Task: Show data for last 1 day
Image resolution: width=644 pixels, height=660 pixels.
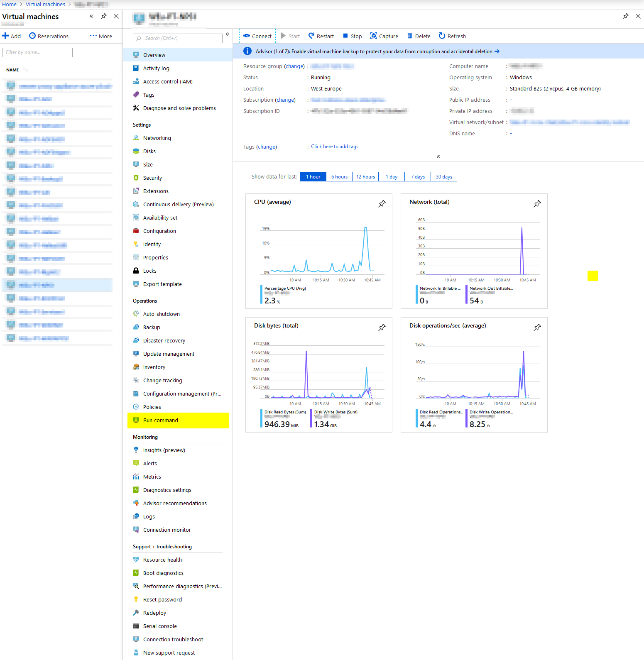Action: (392, 177)
